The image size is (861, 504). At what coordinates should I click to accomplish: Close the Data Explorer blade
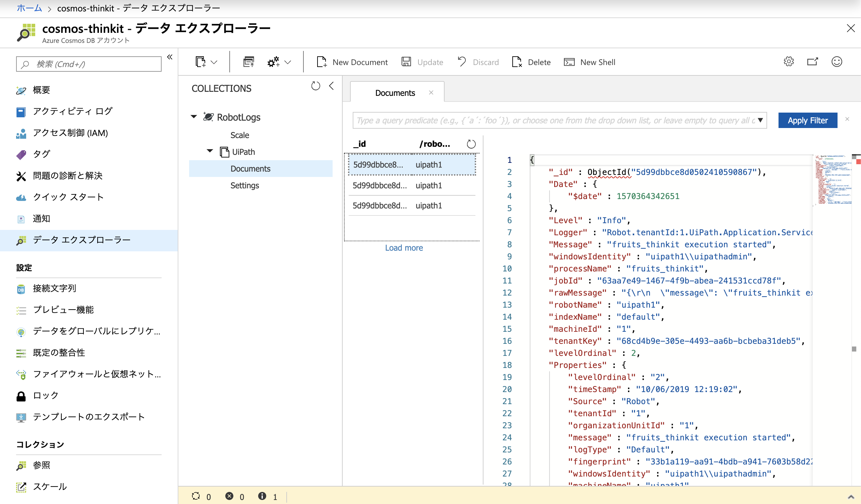(x=851, y=28)
